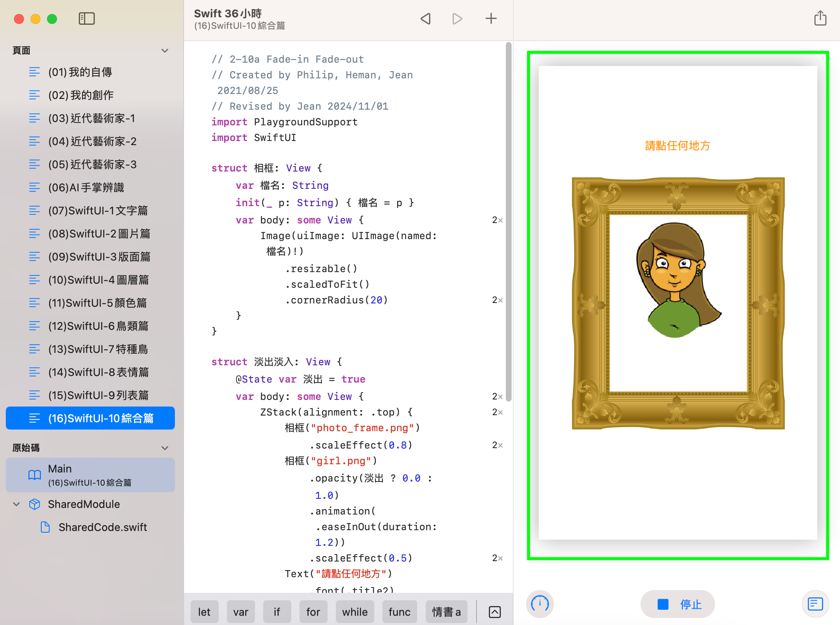Go to next page arrow
Image resolution: width=840 pixels, height=625 pixels.
tap(457, 19)
